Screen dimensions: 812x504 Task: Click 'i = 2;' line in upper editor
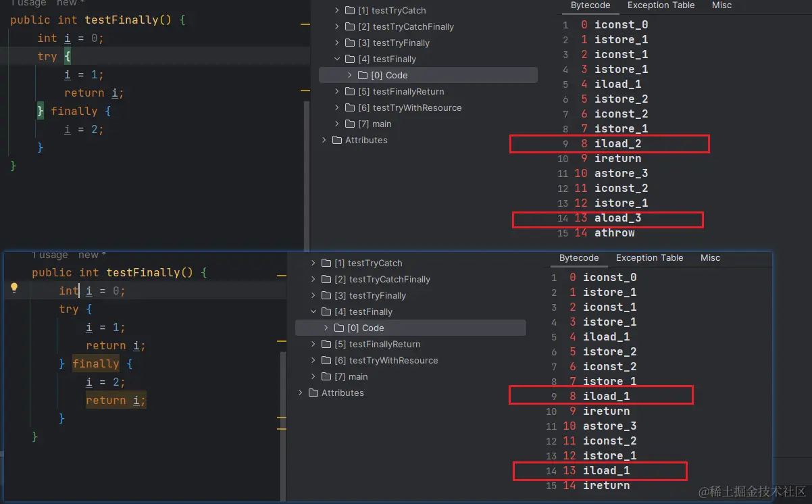[84, 129]
